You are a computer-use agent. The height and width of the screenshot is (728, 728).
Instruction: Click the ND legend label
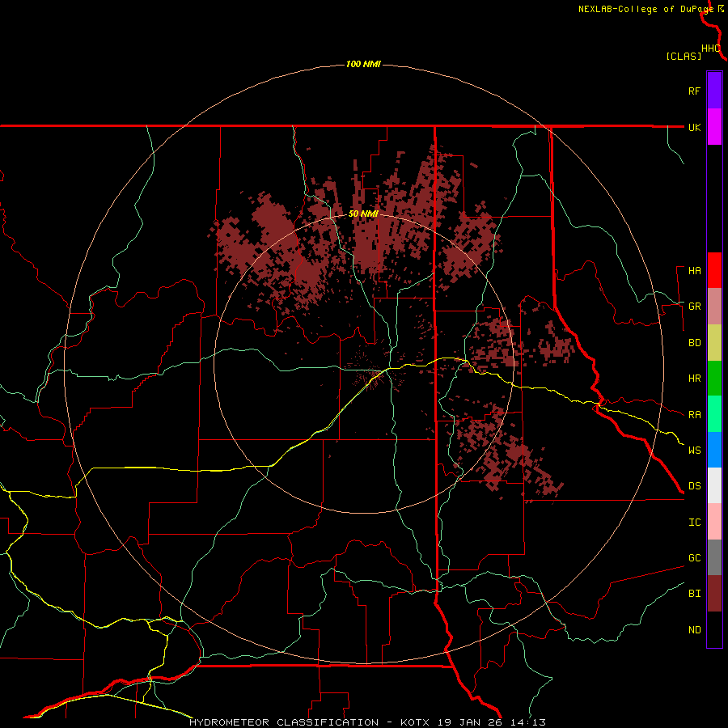pyautogui.click(x=694, y=630)
